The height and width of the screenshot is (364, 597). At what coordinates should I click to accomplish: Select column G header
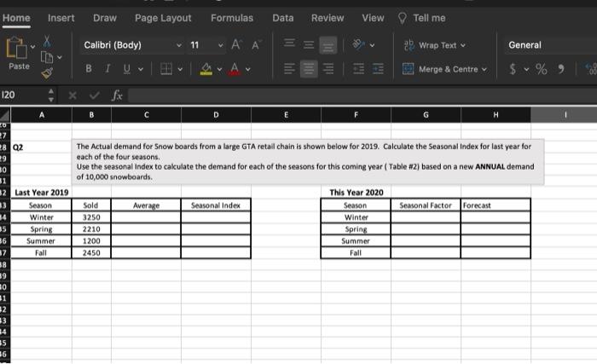[426, 114]
